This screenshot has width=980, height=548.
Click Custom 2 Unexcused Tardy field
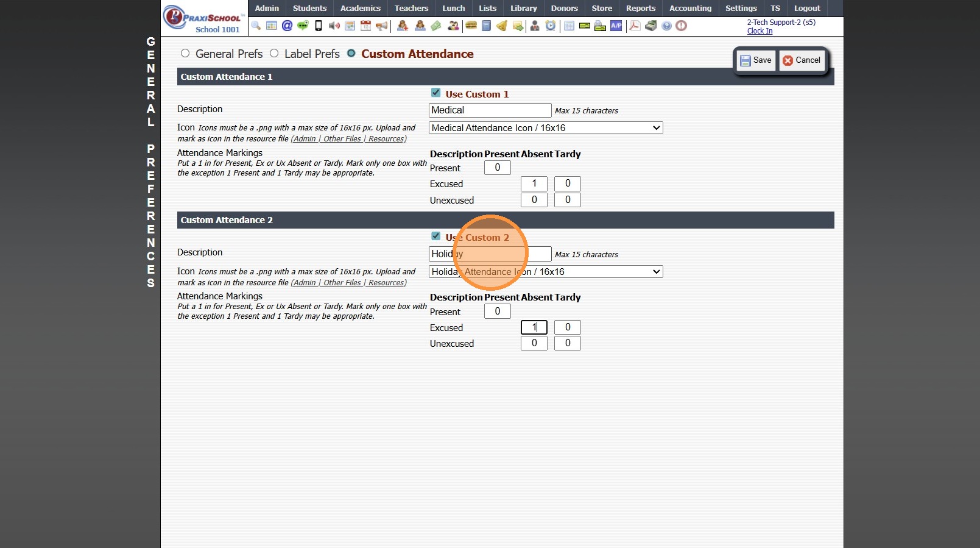tap(568, 343)
